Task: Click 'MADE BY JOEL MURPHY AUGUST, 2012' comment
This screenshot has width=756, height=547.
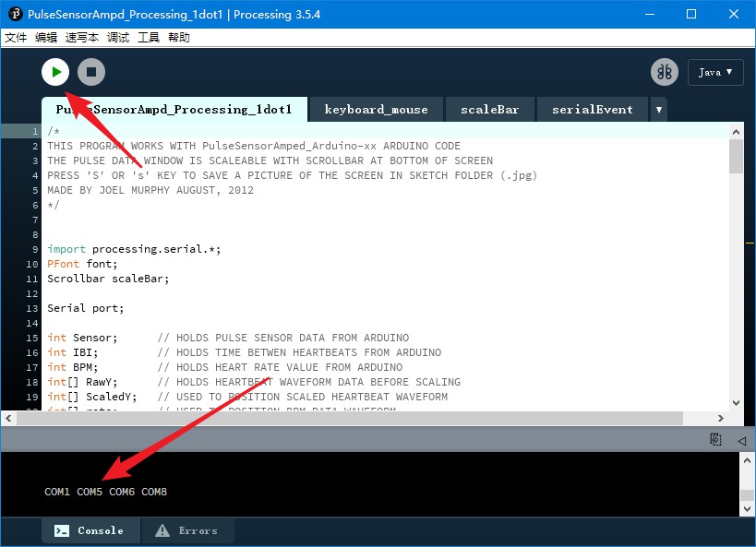Action: pyautogui.click(x=150, y=190)
